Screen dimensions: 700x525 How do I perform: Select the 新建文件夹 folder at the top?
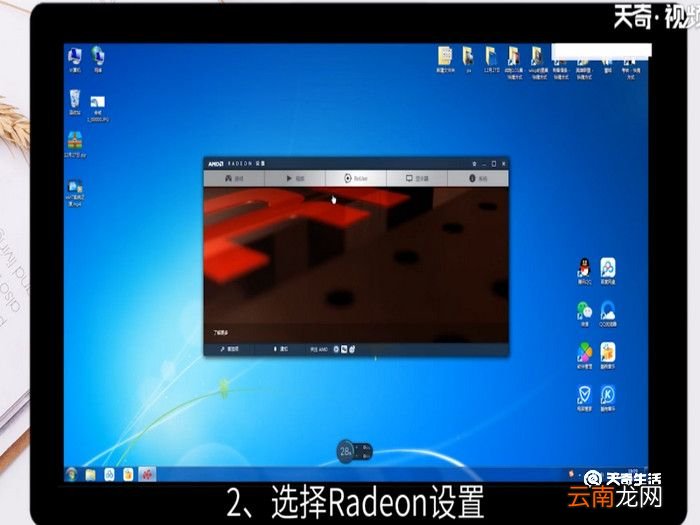point(445,59)
